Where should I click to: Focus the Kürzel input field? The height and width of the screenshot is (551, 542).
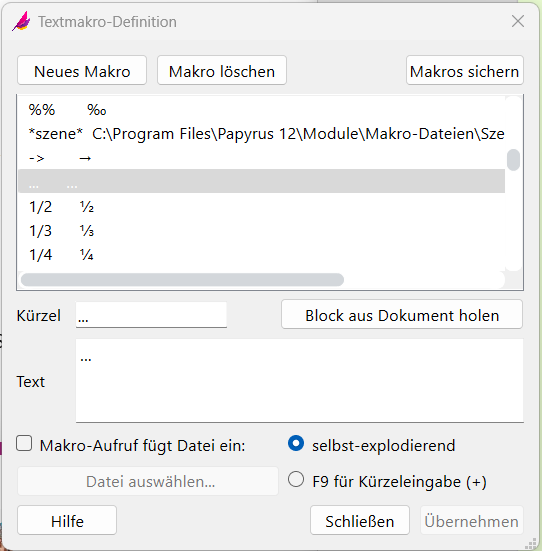click(151, 315)
